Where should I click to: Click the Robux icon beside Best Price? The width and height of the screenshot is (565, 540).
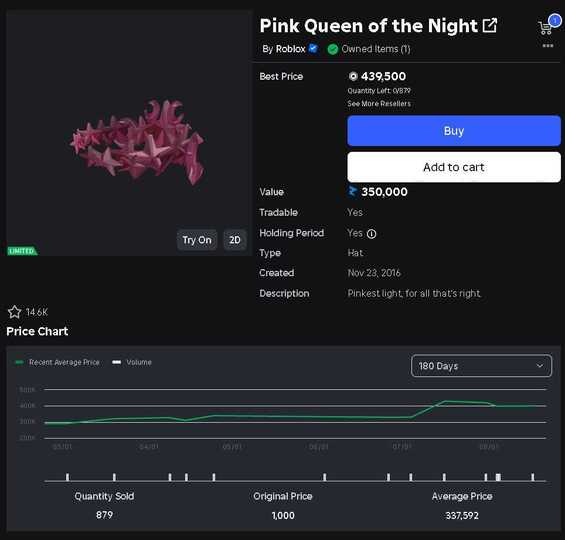353,76
